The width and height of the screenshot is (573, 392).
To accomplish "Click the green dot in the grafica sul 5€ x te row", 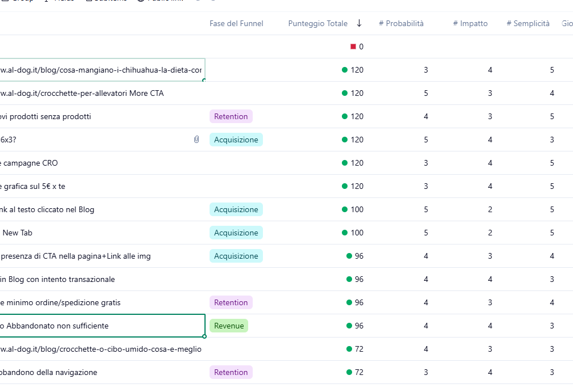I will pyautogui.click(x=345, y=186).
